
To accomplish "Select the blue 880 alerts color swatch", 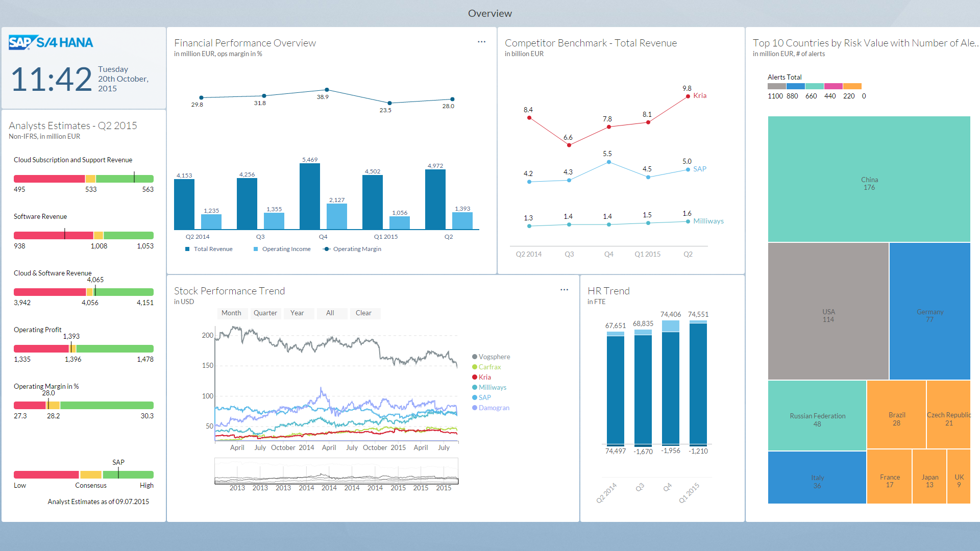I will [795, 86].
